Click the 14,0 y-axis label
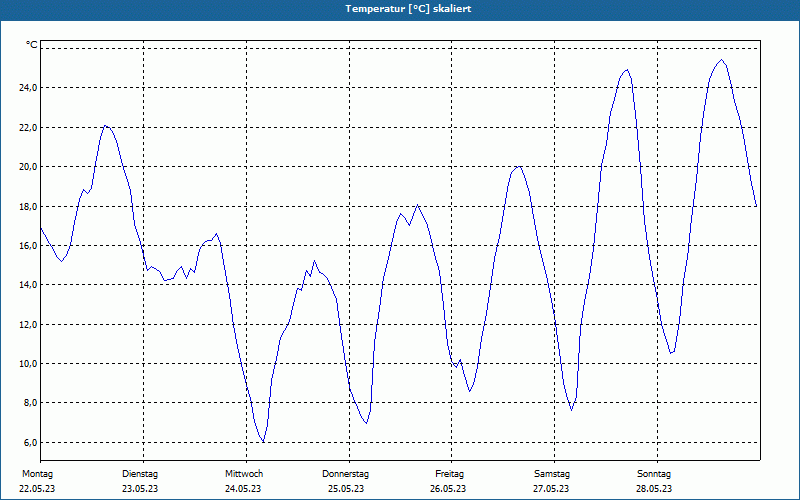The width and height of the screenshot is (800, 500). [x=28, y=285]
